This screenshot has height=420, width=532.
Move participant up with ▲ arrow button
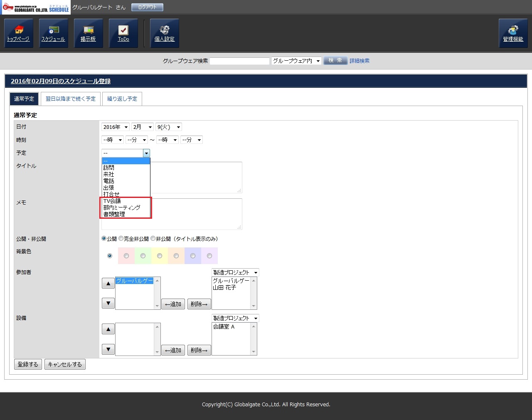click(108, 284)
